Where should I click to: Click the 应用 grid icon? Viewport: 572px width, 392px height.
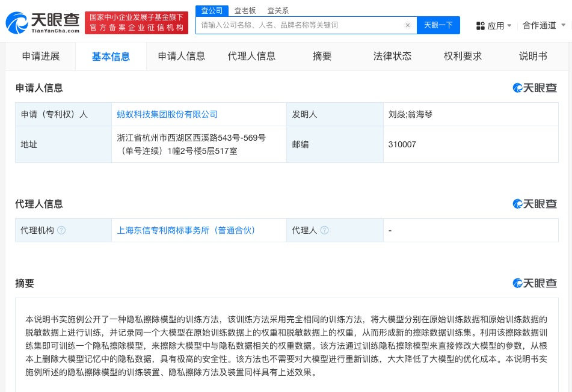[x=481, y=25]
